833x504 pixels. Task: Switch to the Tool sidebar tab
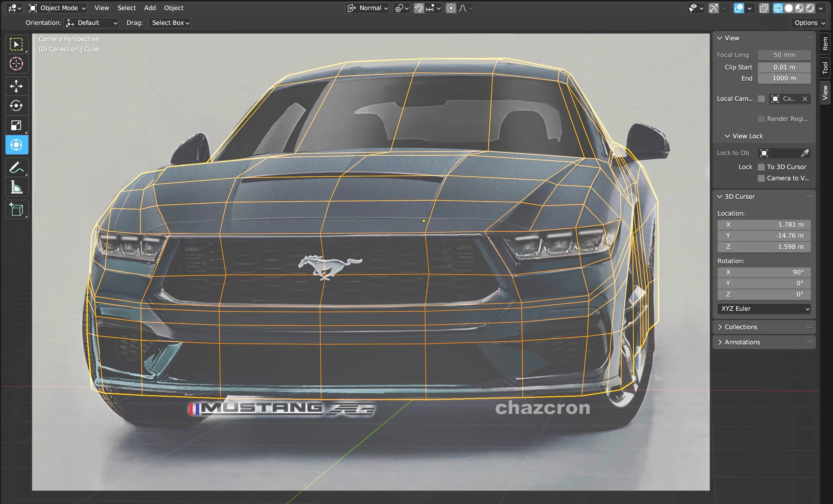825,67
